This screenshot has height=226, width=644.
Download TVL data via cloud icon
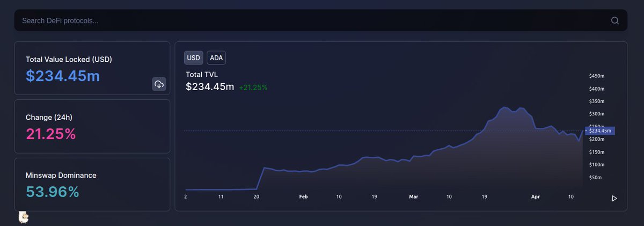tap(159, 84)
